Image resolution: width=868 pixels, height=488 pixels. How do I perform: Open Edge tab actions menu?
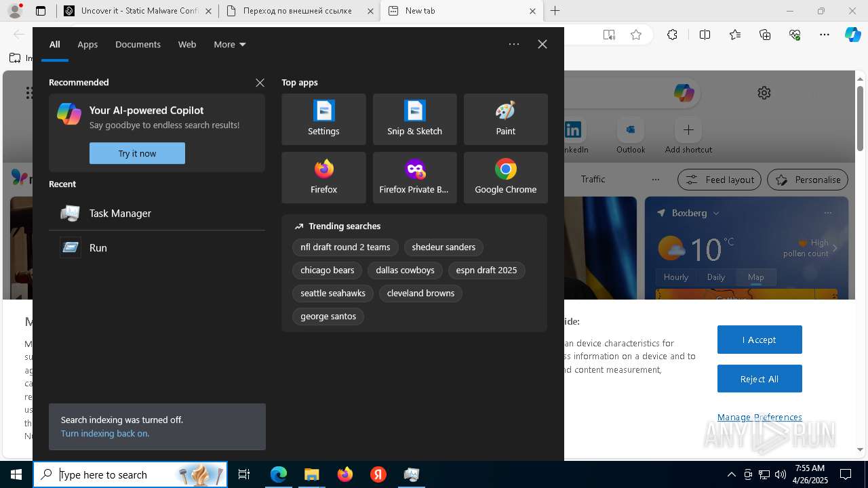point(41,11)
